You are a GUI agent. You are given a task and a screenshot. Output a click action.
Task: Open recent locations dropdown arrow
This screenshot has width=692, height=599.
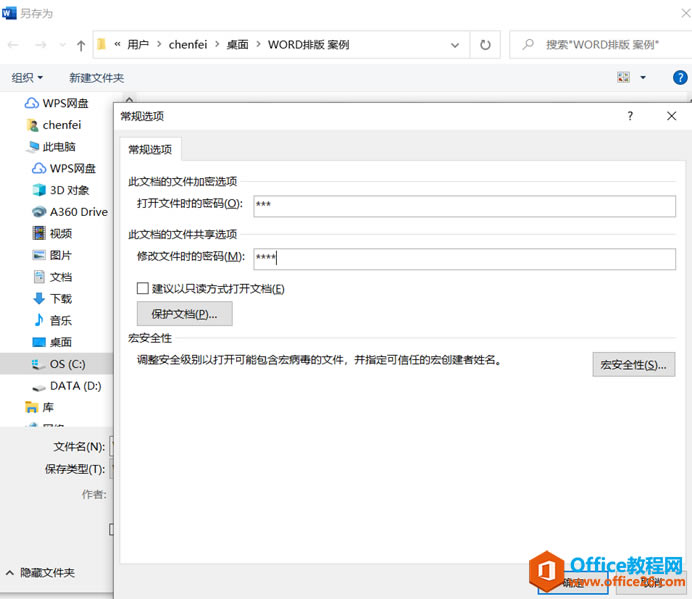click(62, 45)
